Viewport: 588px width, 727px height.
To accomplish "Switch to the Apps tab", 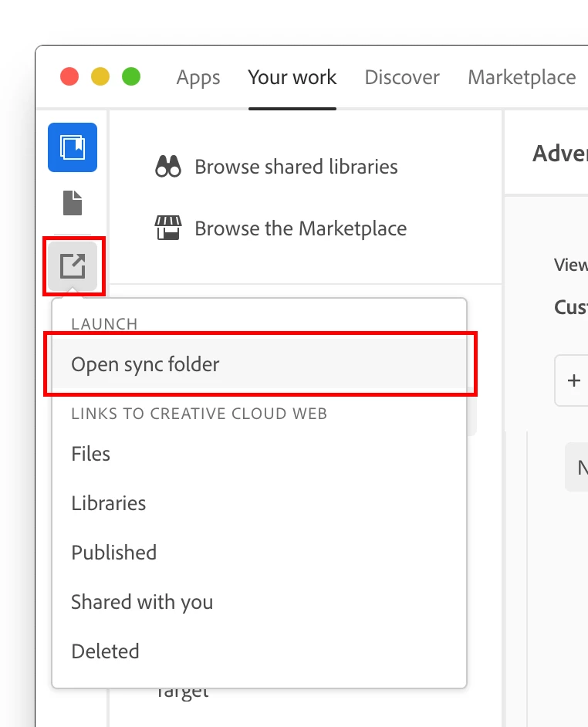I will pyautogui.click(x=198, y=77).
